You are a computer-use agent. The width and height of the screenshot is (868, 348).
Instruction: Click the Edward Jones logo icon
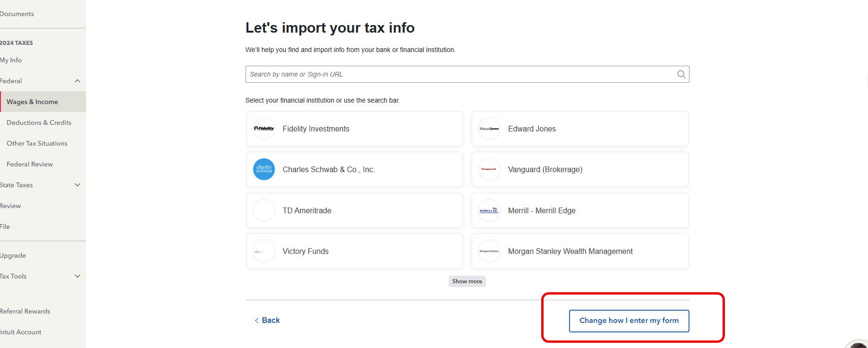coord(489,129)
